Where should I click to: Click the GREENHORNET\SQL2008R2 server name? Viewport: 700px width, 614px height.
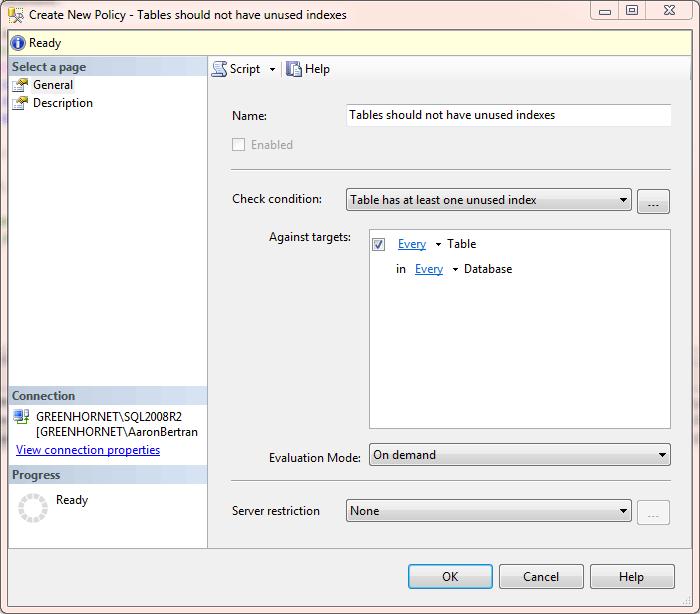pyautogui.click(x=109, y=417)
